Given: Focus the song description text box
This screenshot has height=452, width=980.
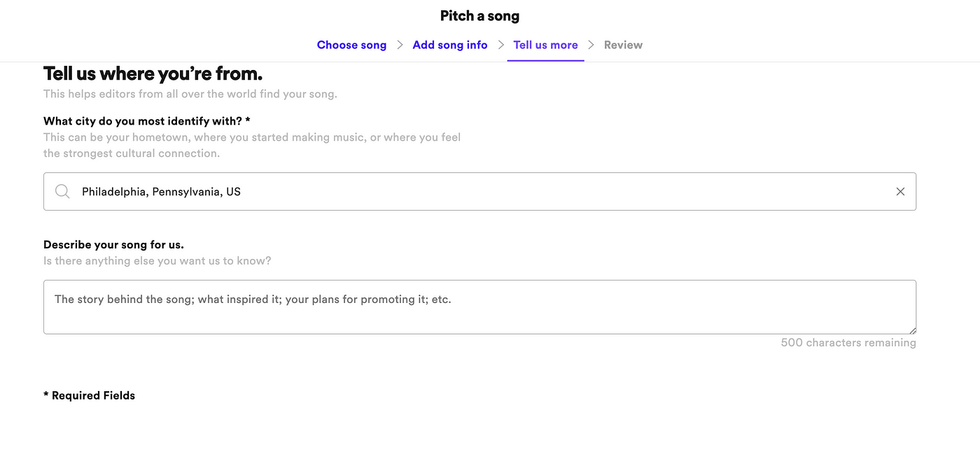Looking at the screenshot, I should (479, 307).
